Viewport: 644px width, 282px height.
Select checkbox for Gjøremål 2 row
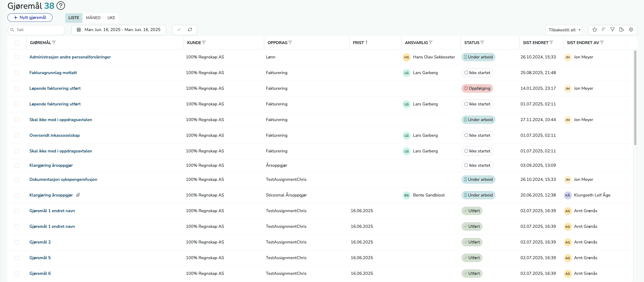(17, 242)
